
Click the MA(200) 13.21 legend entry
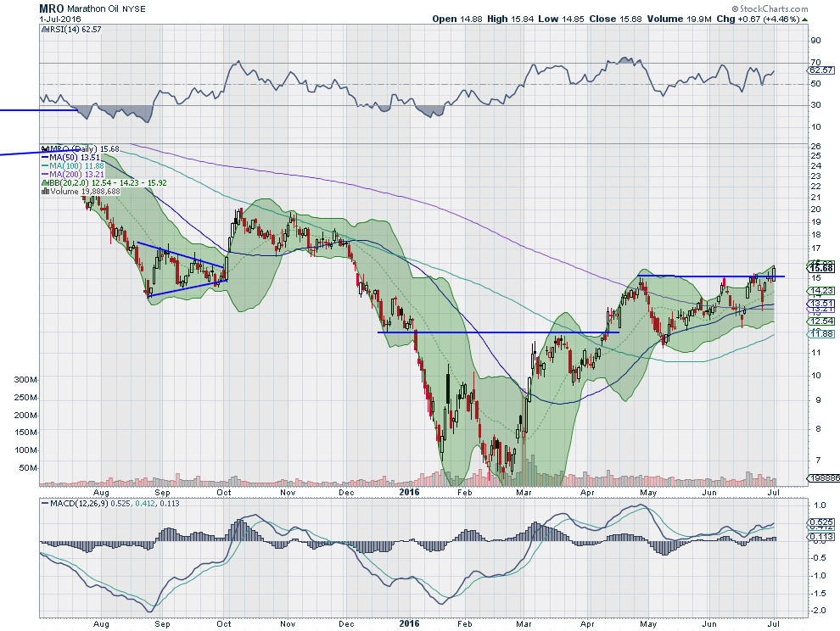[x=76, y=175]
